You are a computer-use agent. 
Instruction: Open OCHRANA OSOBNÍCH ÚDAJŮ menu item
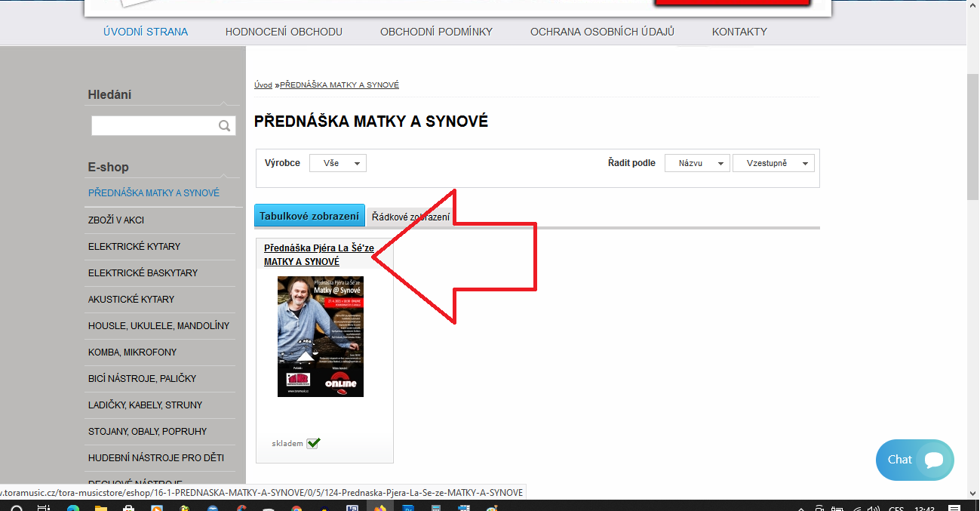(x=602, y=32)
